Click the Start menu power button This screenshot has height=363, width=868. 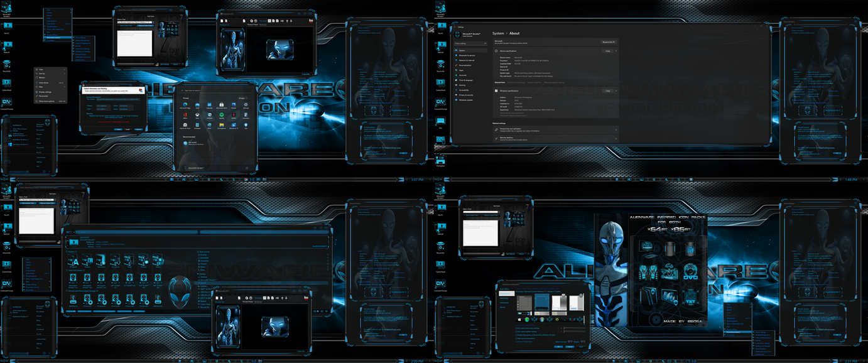[247, 168]
